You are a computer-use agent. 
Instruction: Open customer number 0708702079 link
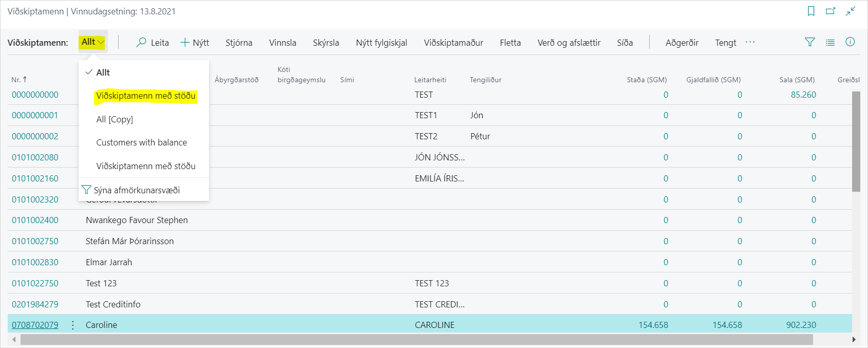[x=35, y=325]
